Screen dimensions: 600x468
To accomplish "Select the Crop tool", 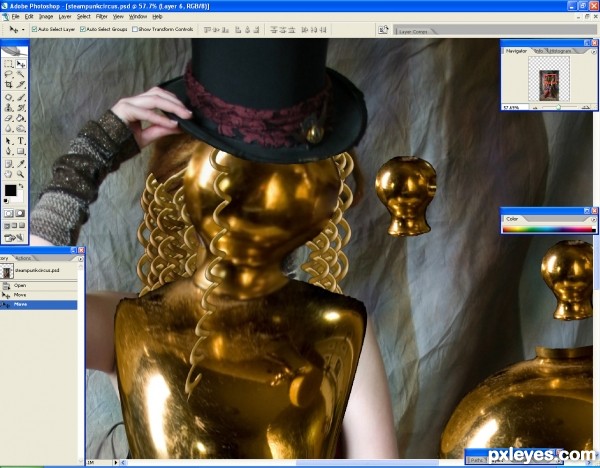I will coord(9,85).
